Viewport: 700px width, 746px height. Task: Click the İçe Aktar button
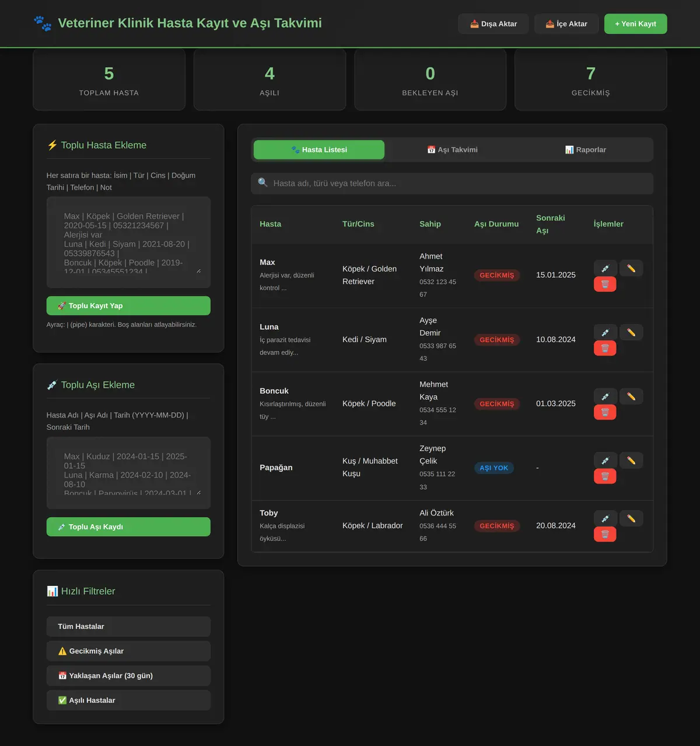pyautogui.click(x=566, y=24)
